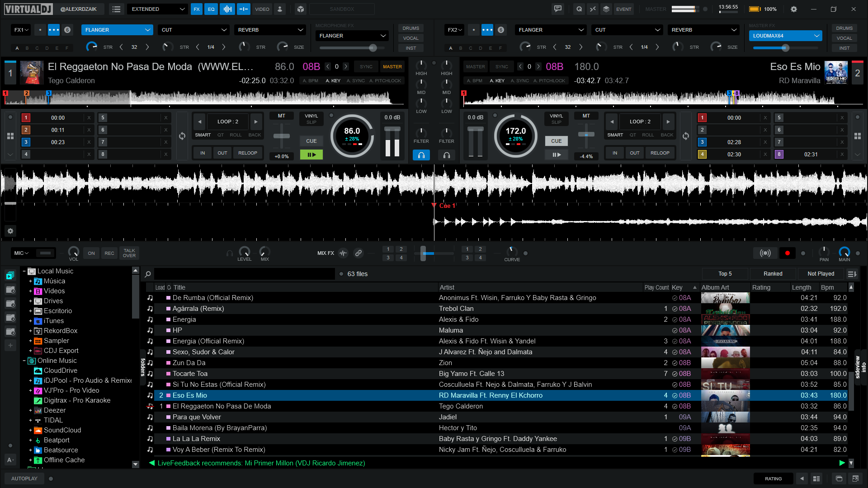
Task: Adjust deck 1 pitch slider
Action: (282, 136)
